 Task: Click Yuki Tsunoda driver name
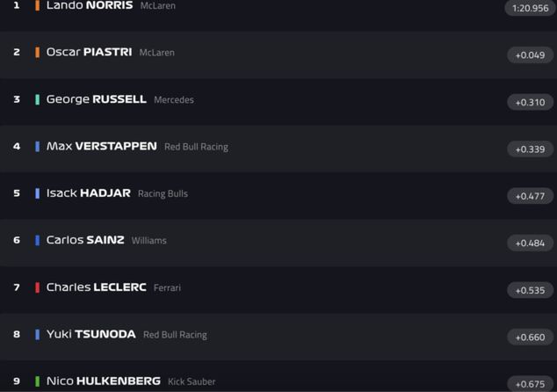point(90,334)
